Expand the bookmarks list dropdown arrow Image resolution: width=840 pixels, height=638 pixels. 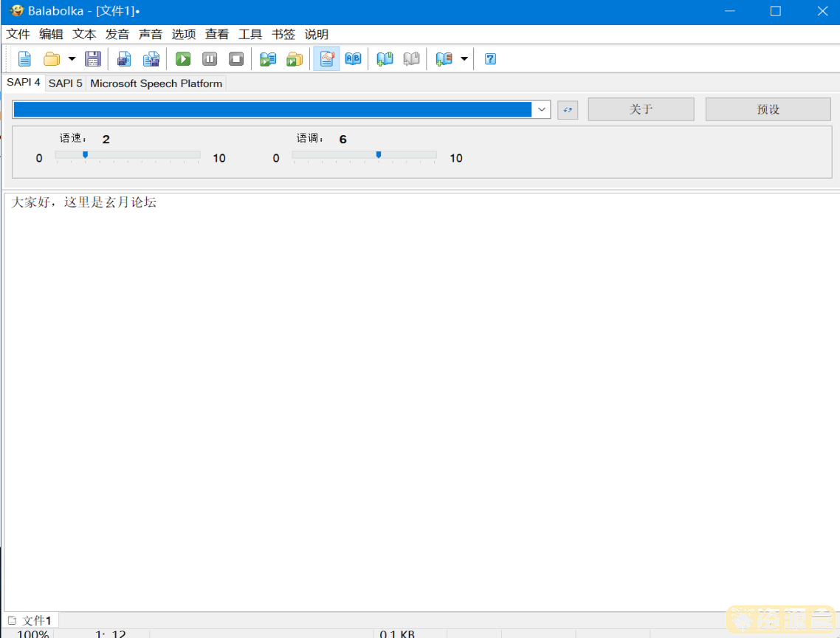pos(464,58)
